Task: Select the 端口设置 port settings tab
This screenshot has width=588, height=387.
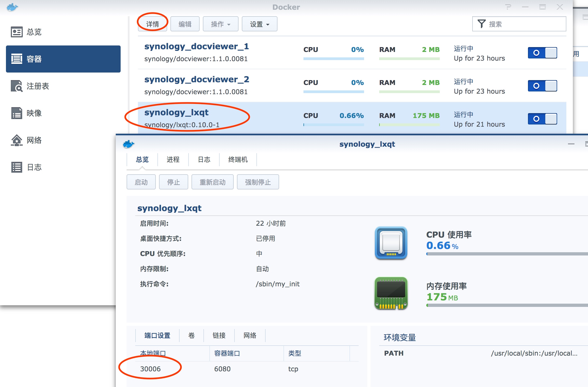Action: point(157,335)
